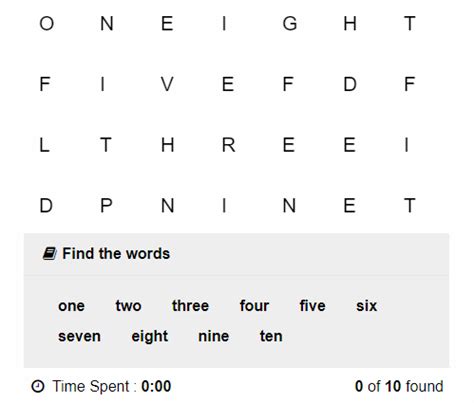
Task: Click the 0 of 10 found counter
Action: click(x=399, y=387)
